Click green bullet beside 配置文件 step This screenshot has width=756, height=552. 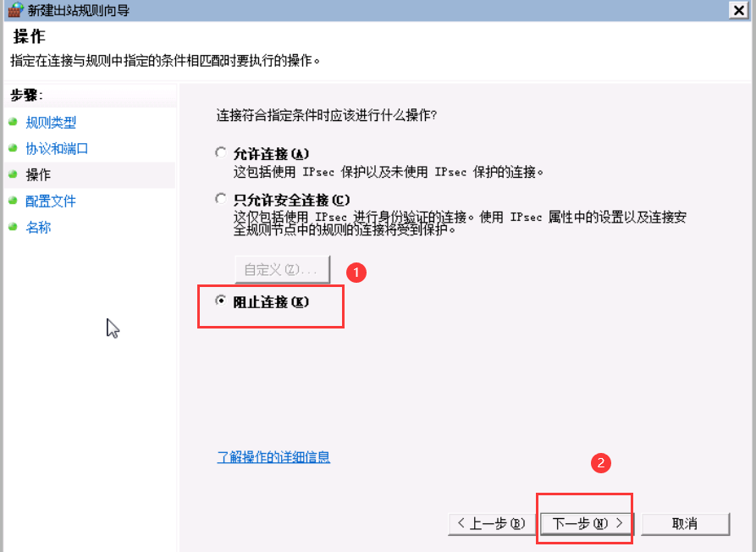coord(13,201)
